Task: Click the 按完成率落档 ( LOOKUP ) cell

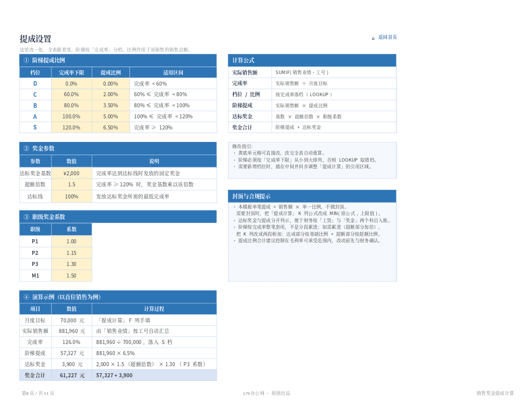Action: tap(334, 94)
